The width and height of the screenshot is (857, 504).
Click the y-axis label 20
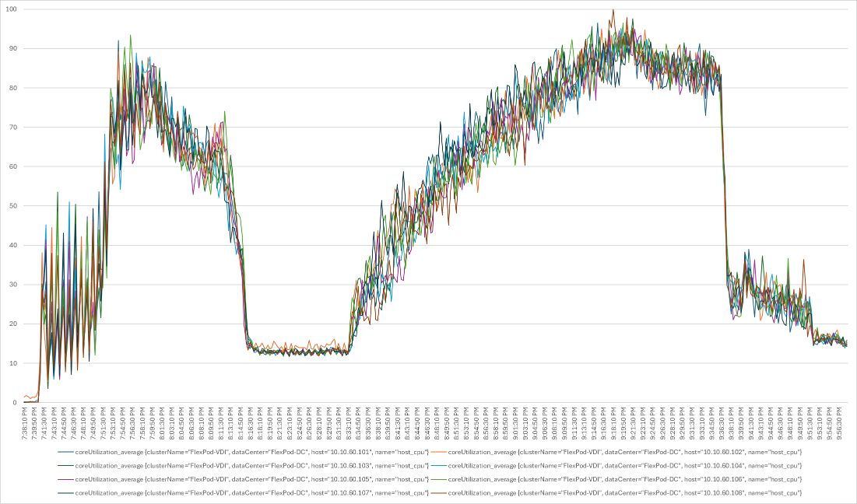[12, 324]
